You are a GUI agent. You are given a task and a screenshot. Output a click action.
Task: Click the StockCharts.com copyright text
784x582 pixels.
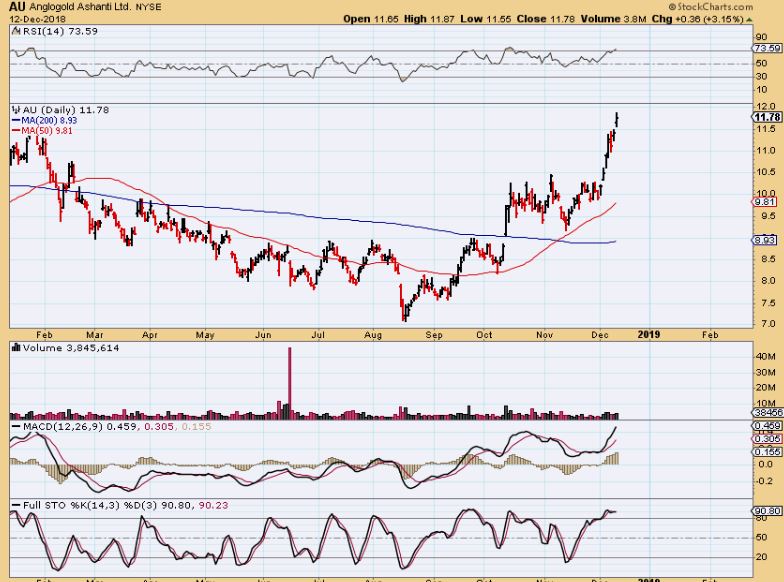[710, 6]
